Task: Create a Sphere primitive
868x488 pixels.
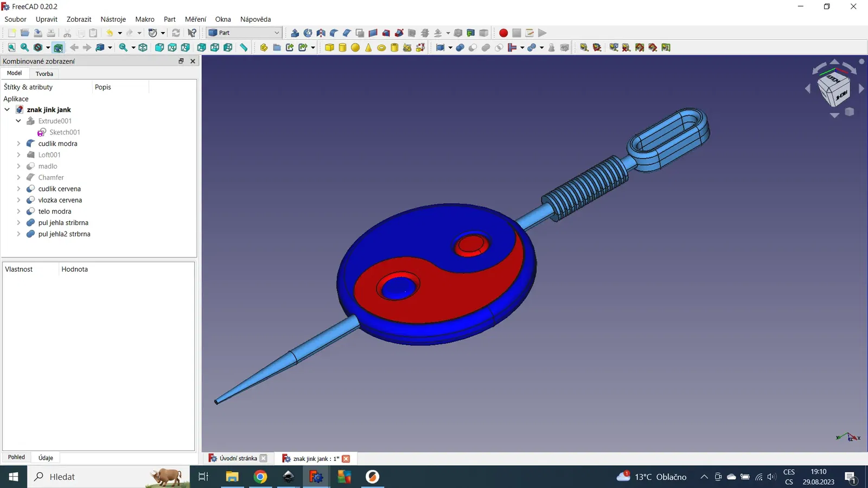Action: pos(355,48)
